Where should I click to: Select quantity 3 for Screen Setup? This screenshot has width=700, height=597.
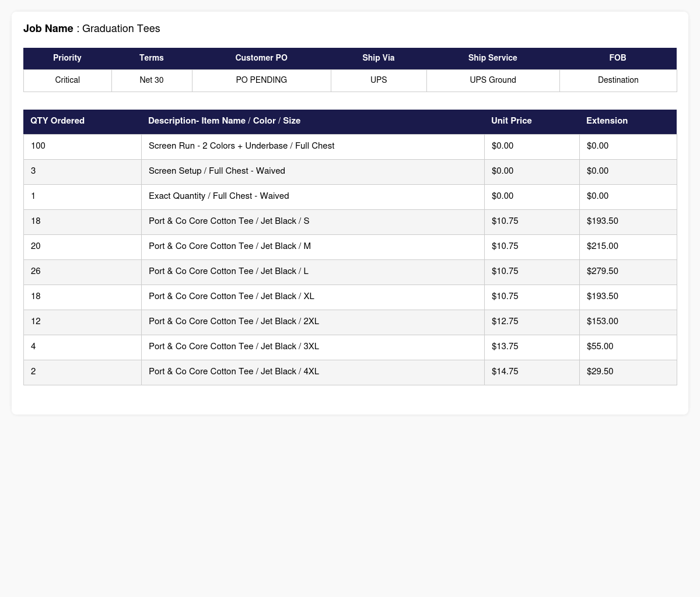click(82, 172)
